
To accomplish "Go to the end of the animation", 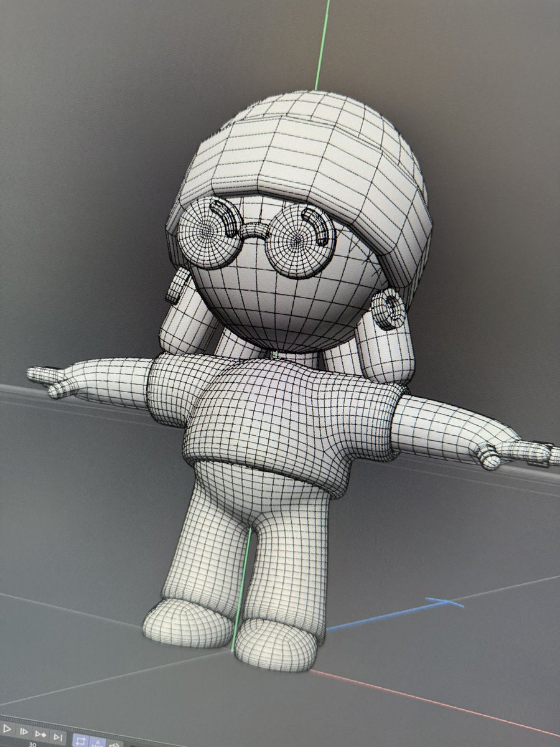I will coord(58,738).
